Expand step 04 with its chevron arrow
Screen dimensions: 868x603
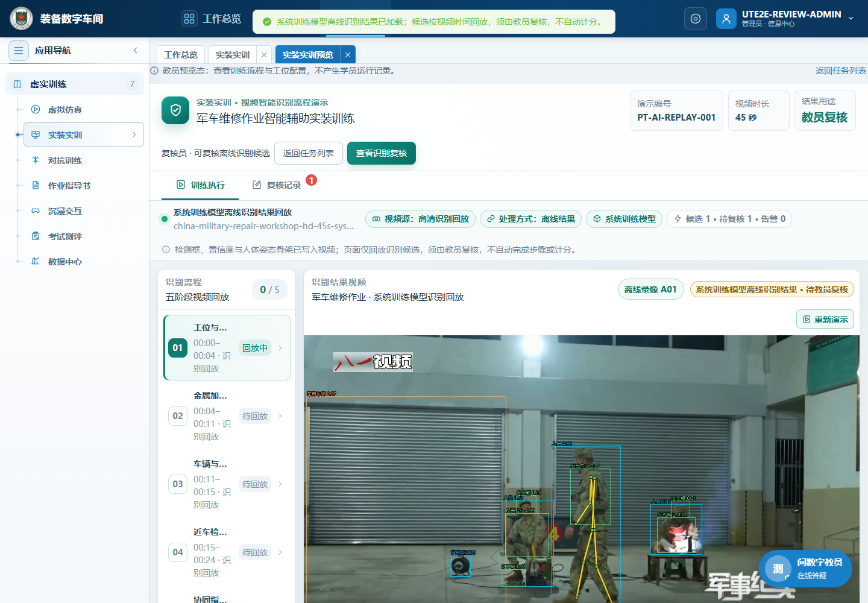tap(280, 552)
